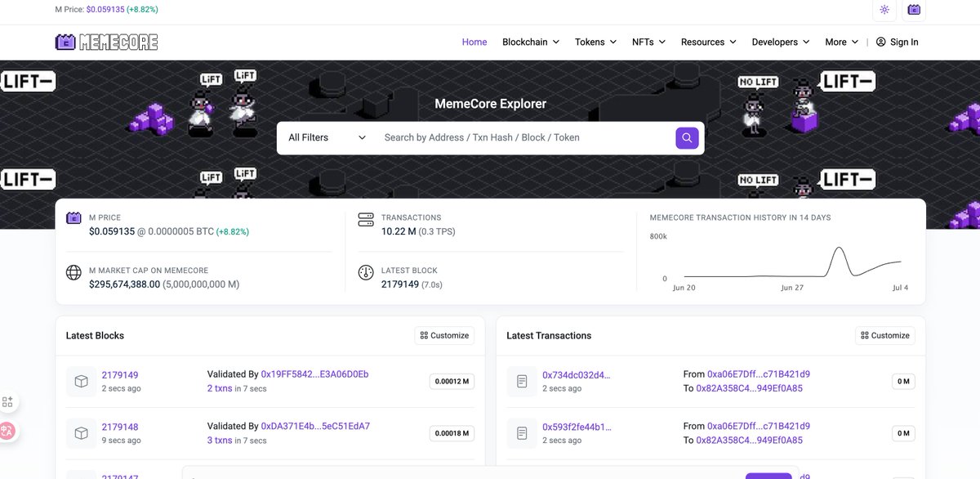
Task: Expand the Tokens menu
Action: point(596,42)
